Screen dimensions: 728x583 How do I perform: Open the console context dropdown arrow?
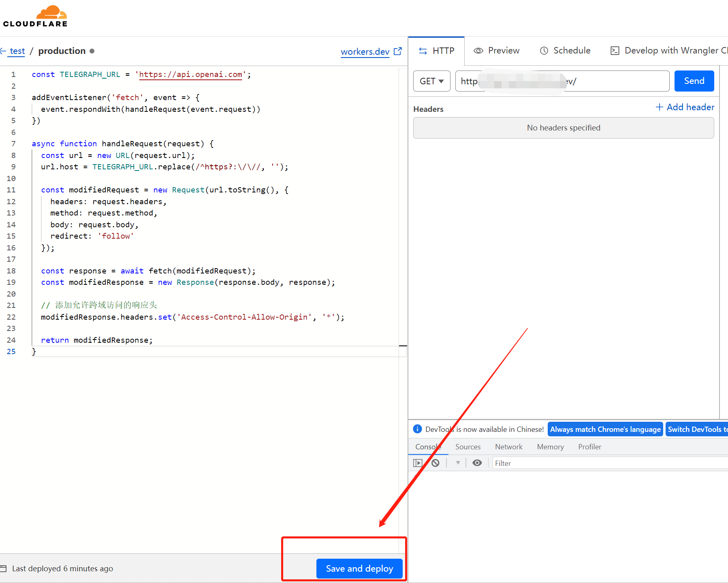point(458,463)
